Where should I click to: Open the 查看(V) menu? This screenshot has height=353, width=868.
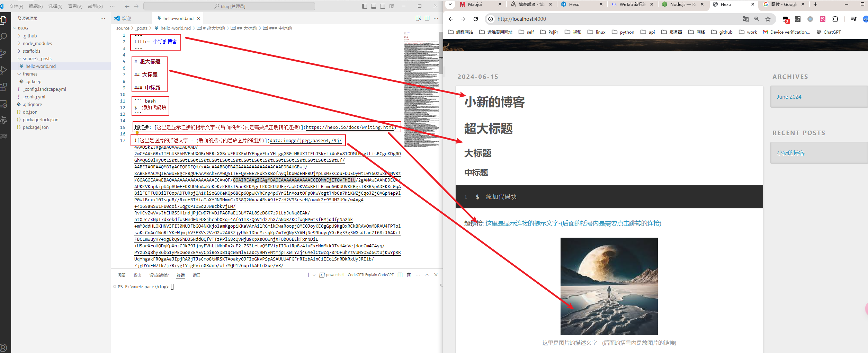point(75,6)
